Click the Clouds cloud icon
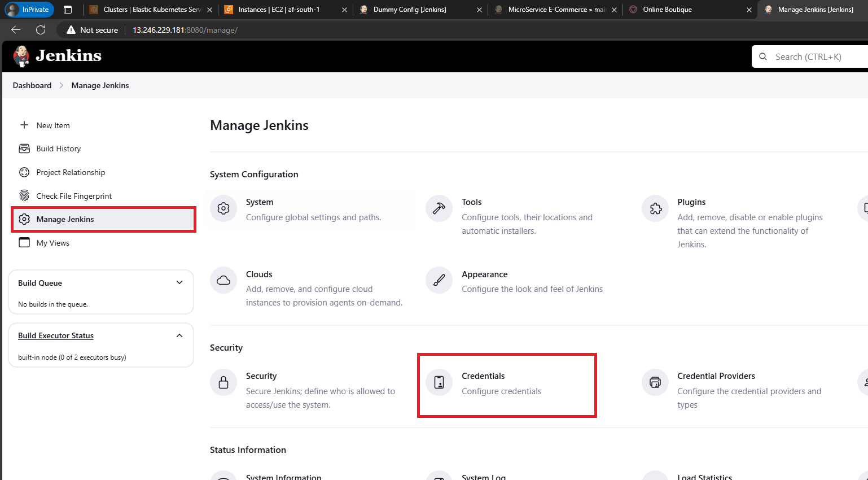 tap(223, 280)
